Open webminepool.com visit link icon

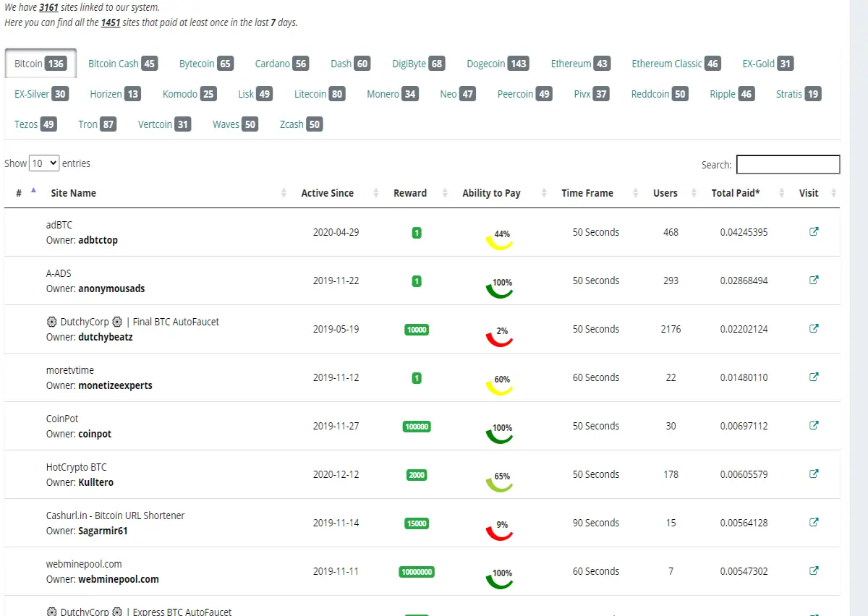(814, 571)
